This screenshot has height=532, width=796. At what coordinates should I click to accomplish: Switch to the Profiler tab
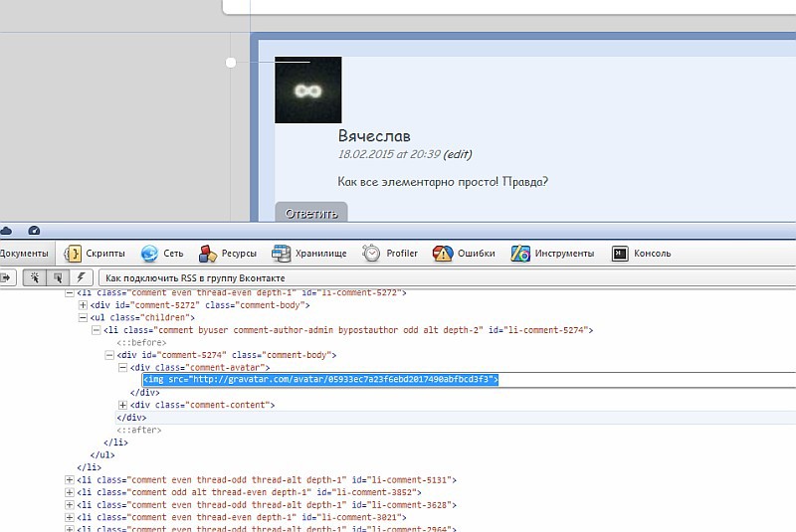tap(390, 253)
